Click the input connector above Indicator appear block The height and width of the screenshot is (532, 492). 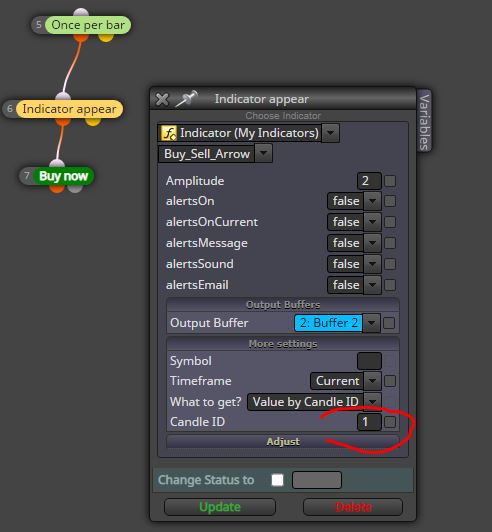pyautogui.click(x=63, y=96)
